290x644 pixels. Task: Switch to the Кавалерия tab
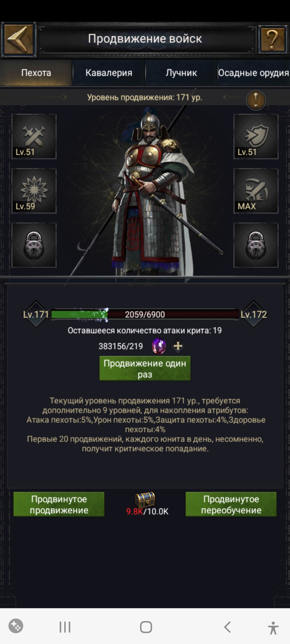click(x=109, y=73)
